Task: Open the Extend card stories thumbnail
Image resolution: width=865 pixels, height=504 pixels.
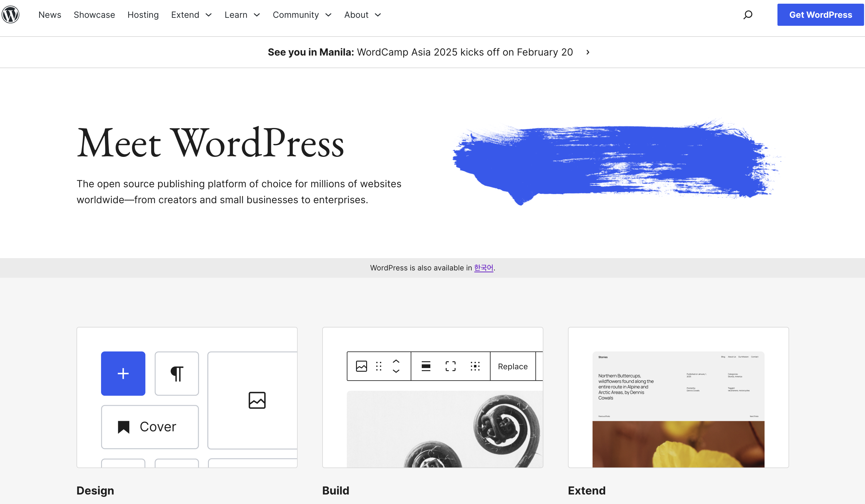Action: point(678,408)
